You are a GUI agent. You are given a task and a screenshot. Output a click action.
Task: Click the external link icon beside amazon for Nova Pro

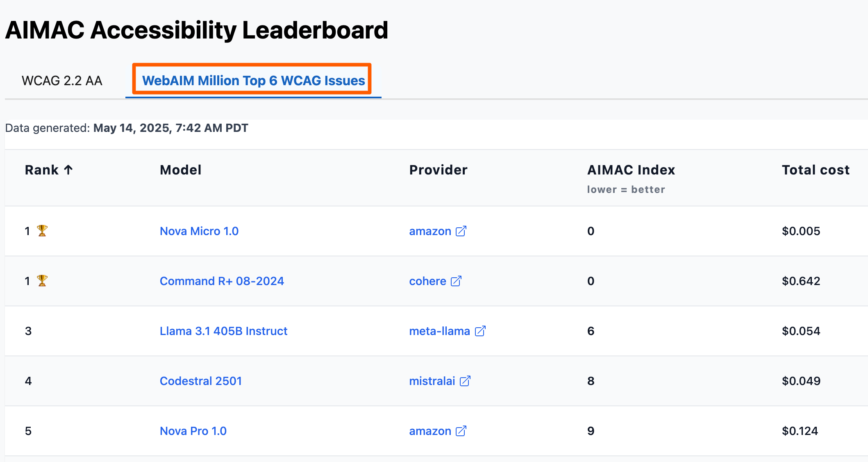click(461, 431)
